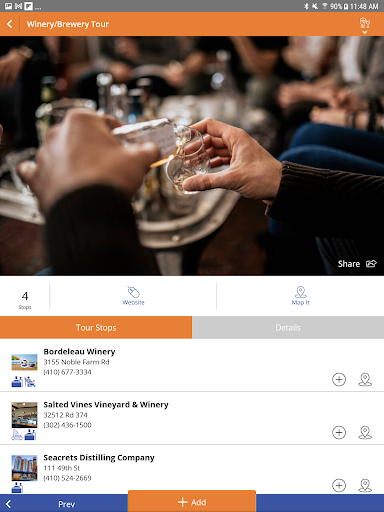
Task: Show Seacrets Distilling Company on map
Action: coord(365,485)
